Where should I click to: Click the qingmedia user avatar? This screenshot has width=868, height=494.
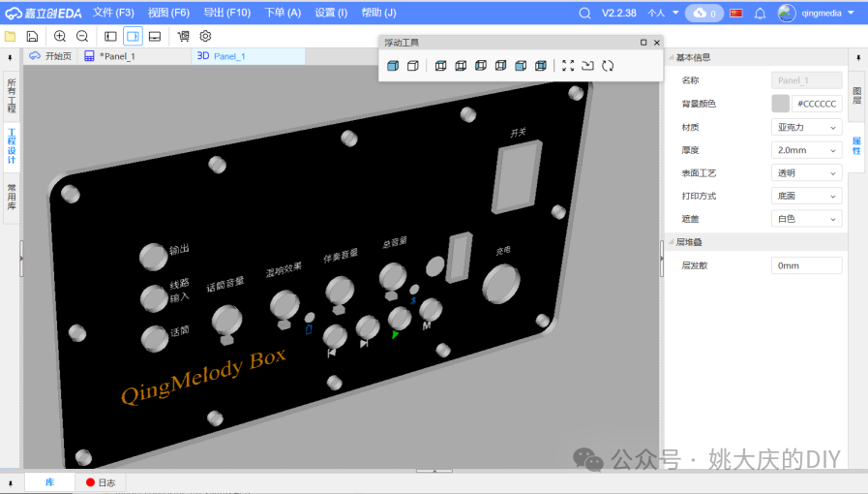tap(787, 14)
